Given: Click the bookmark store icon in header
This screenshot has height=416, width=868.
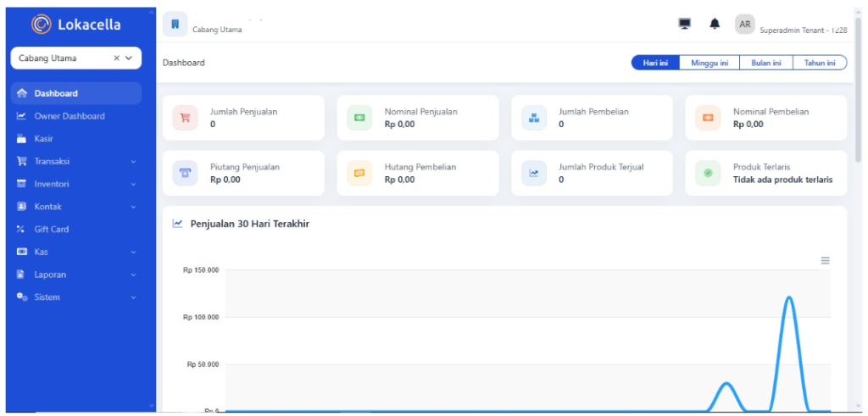Looking at the screenshot, I should pyautogui.click(x=175, y=24).
